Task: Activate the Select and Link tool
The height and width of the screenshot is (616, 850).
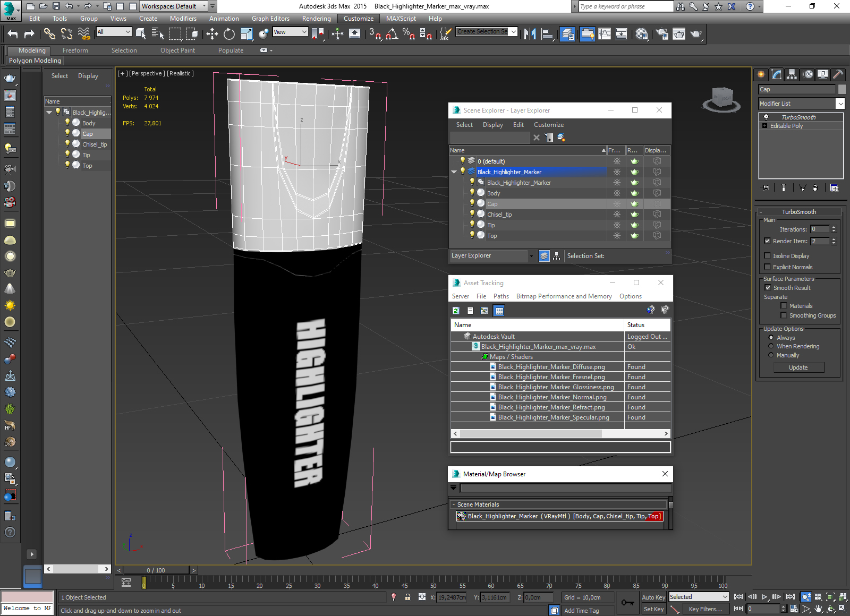Action: click(49, 34)
